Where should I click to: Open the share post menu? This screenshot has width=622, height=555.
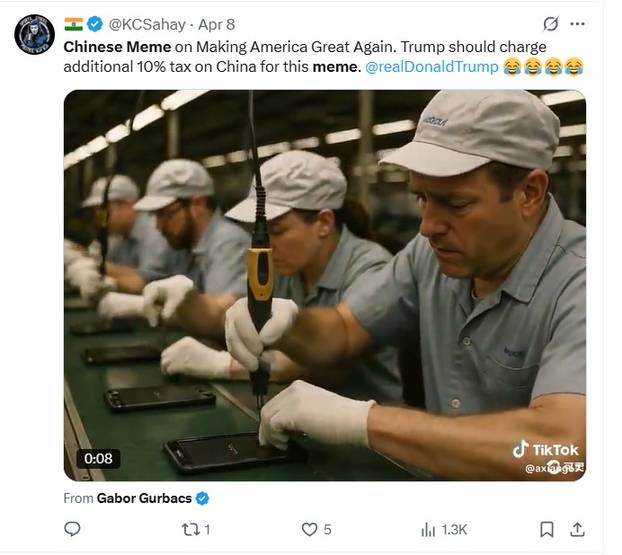[x=577, y=530]
